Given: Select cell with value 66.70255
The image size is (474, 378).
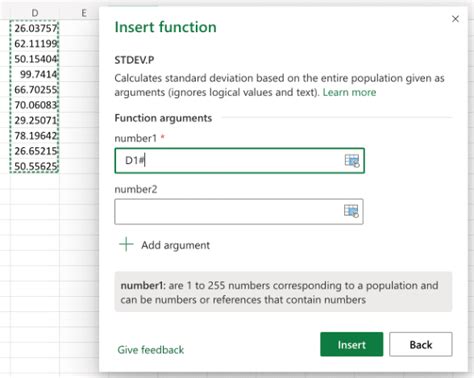Looking at the screenshot, I should click(x=35, y=90).
